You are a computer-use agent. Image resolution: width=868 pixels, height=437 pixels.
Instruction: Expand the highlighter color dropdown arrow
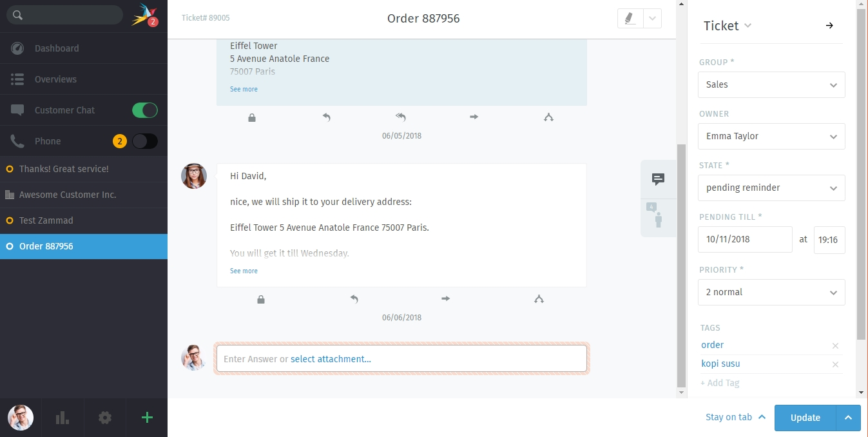tap(653, 19)
